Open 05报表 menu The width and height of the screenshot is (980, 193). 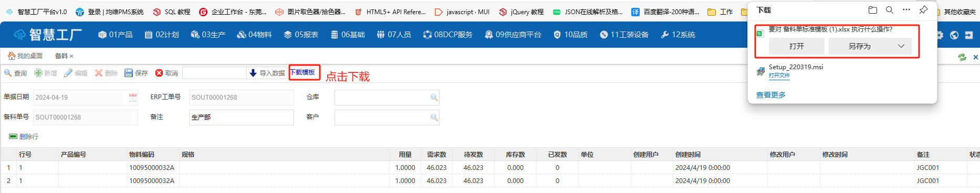[301, 35]
